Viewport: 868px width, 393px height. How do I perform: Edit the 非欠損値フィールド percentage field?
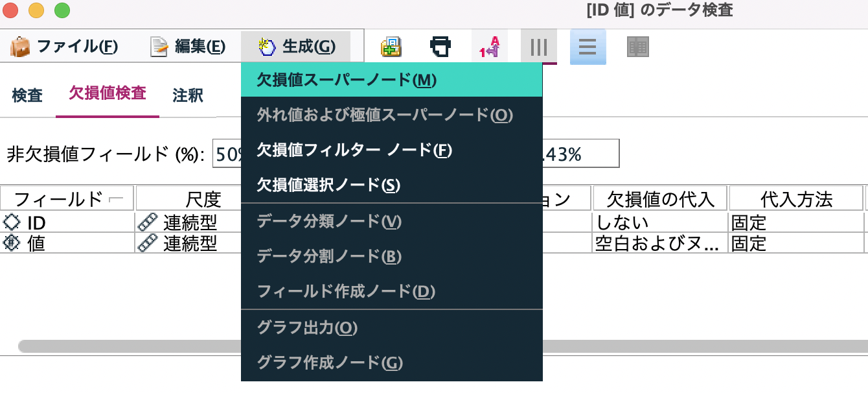[x=227, y=153]
